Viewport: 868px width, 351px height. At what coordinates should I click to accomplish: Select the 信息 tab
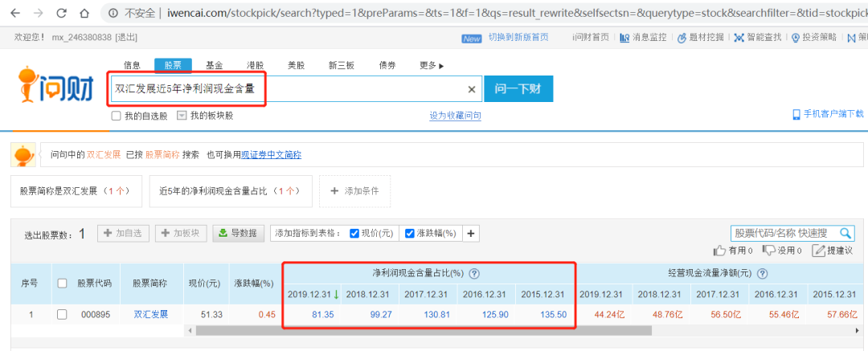(132, 65)
